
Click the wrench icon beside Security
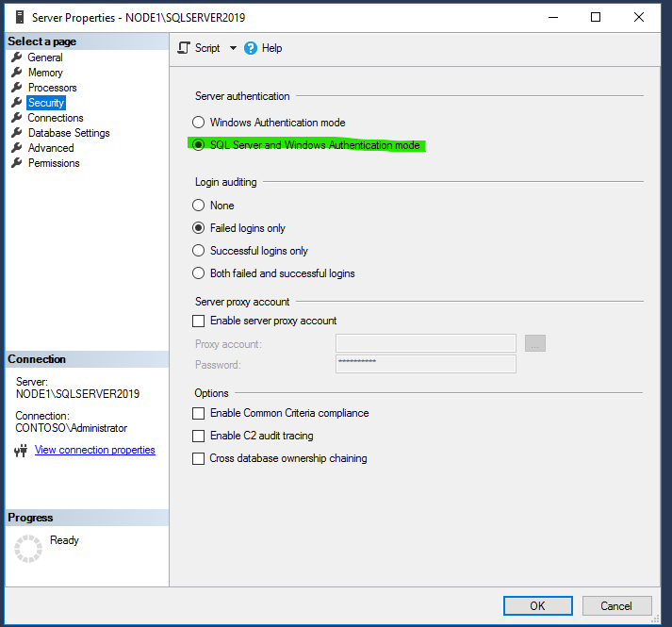[x=17, y=102]
